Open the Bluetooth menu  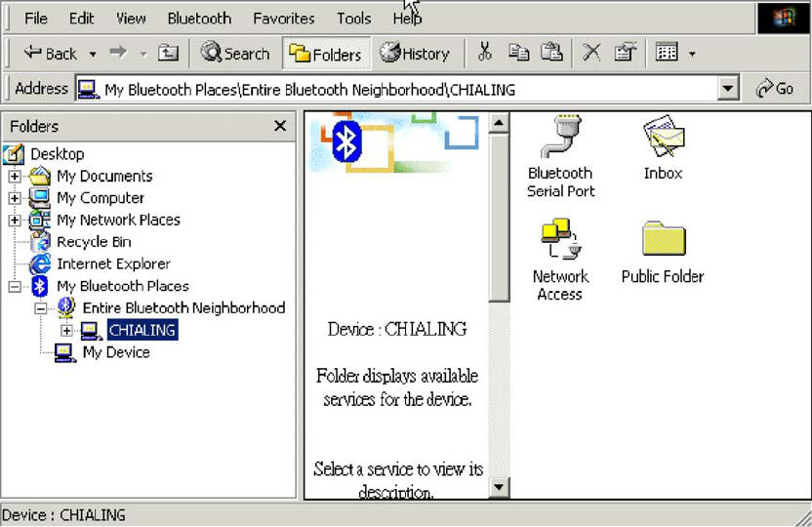[199, 19]
